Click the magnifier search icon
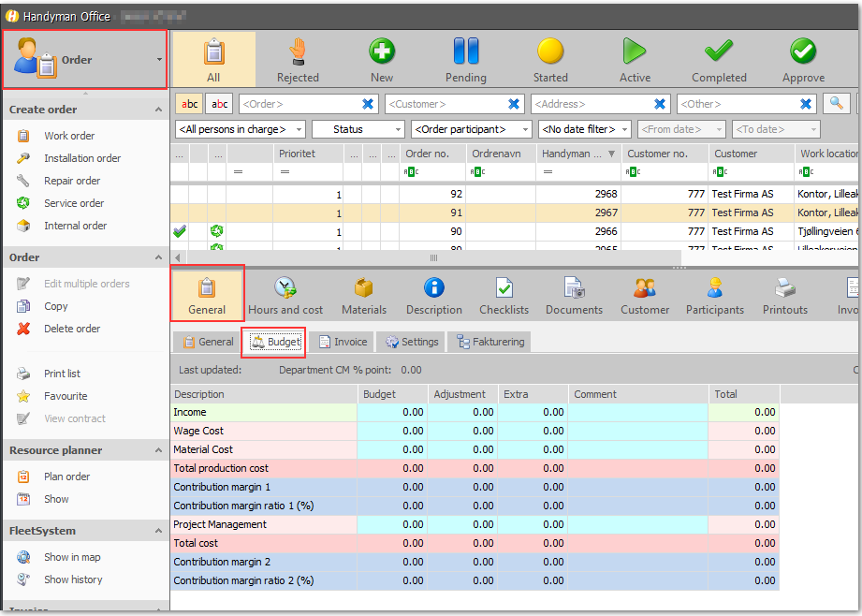This screenshot has height=616, width=862. (x=836, y=103)
